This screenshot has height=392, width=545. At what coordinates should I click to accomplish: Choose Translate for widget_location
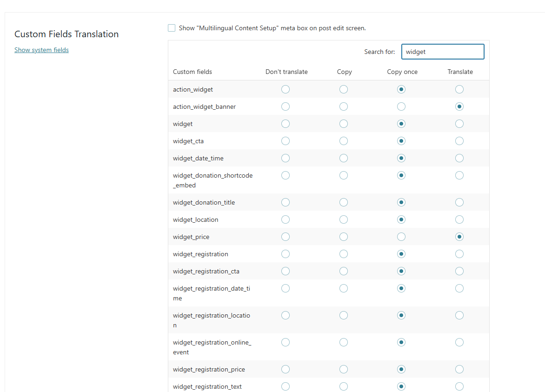pyautogui.click(x=459, y=219)
